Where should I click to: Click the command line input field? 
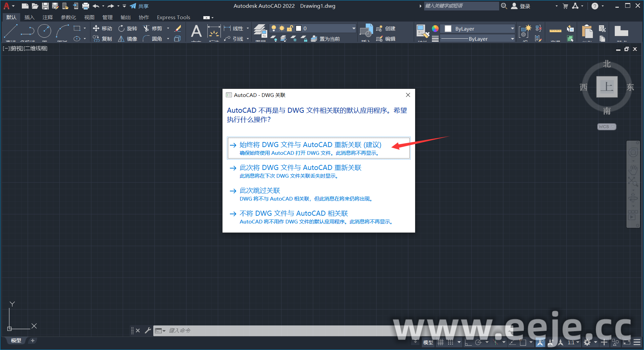269,331
